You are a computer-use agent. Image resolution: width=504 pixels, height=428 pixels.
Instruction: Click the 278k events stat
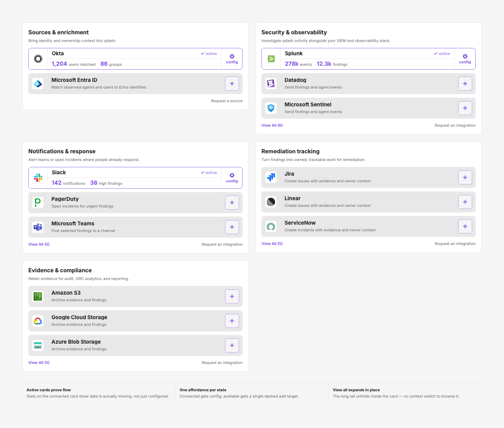(x=298, y=64)
